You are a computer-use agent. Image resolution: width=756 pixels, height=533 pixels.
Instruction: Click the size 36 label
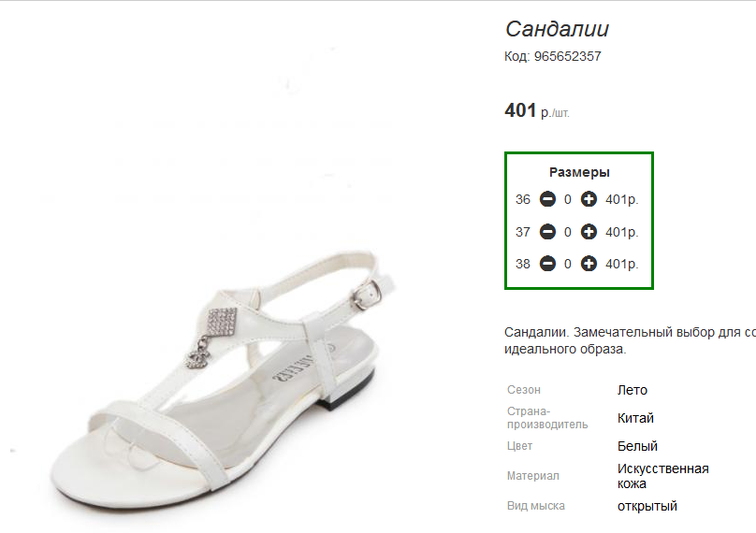(523, 199)
